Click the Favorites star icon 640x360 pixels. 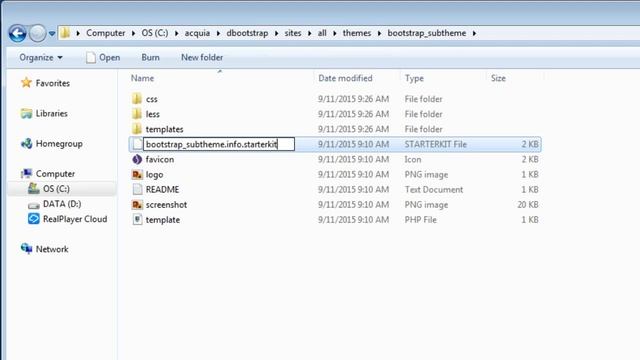pos(27,82)
